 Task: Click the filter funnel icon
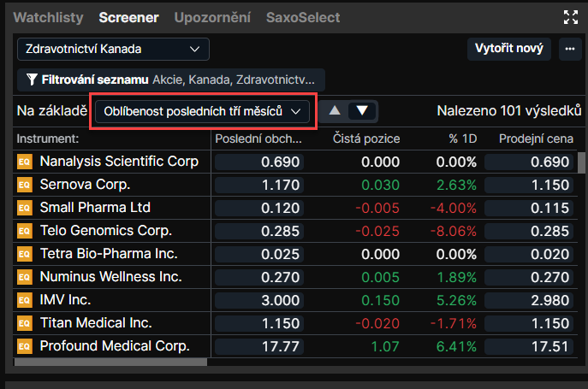[32, 80]
